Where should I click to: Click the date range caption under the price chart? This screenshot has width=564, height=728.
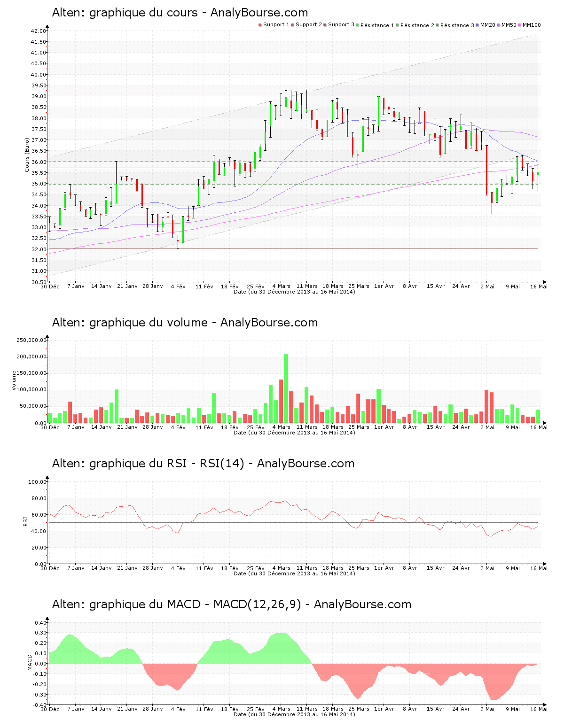[294, 292]
